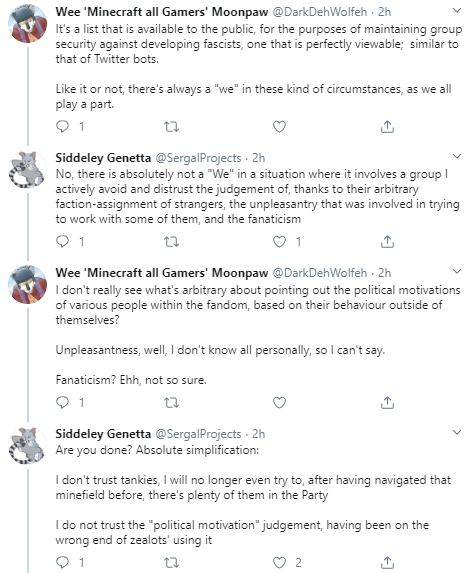Like the first Moonpaw tweet about fascists list
Screen dimensions: 471x573
(279, 126)
